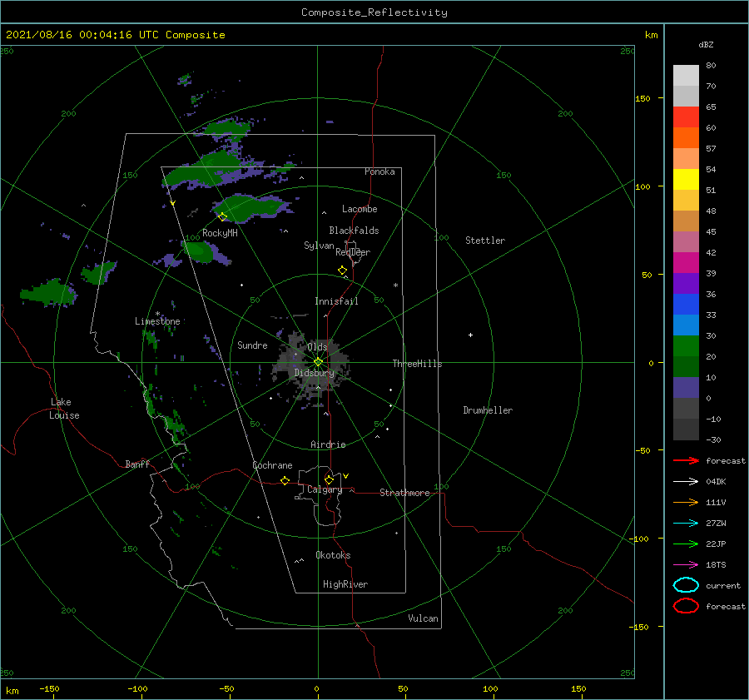Select the slate purple 10-0 dBZ swatch
Screen dimensions: 749x700
pos(686,388)
